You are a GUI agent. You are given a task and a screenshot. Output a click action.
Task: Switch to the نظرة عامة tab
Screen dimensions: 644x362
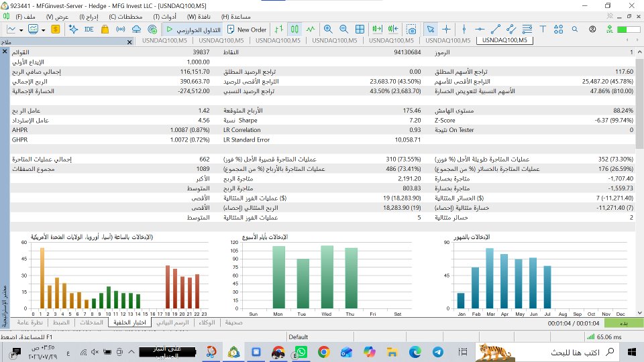point(30,322)
